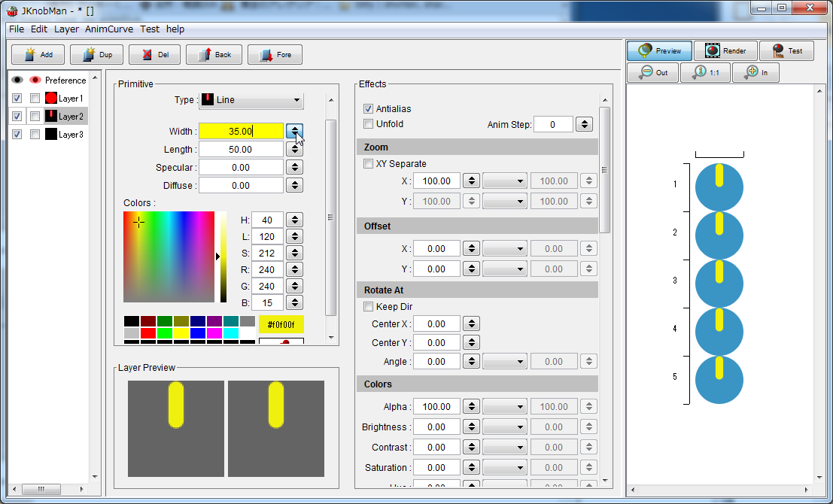Click the Zoom X spinner button

coord(471,181)
